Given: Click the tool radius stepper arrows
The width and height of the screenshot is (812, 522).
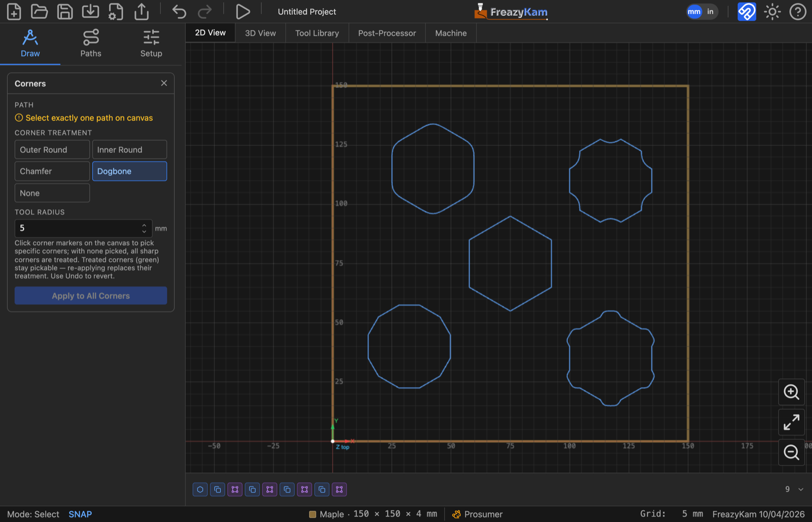Looking at the screenshot, I should (x=144, y=228).
